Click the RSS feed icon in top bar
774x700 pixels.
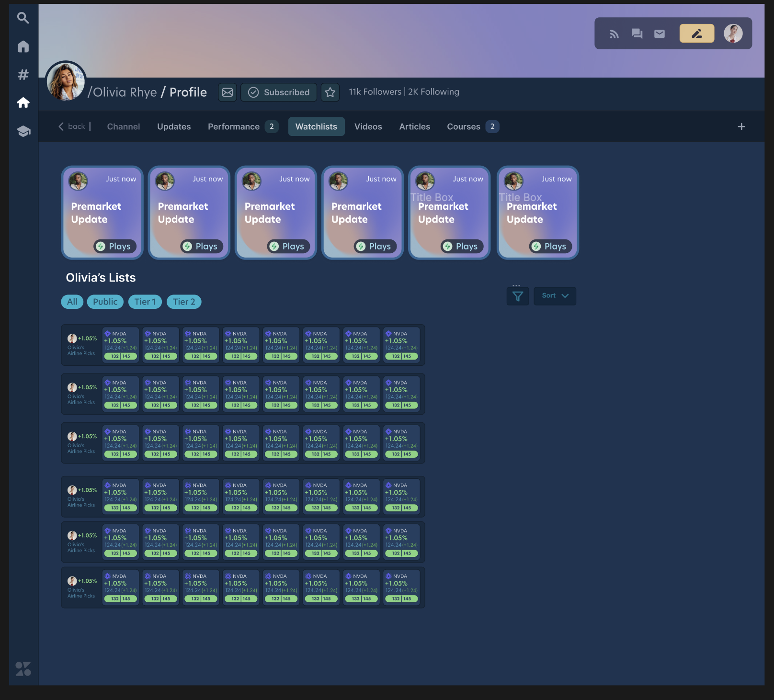(615, 34)
